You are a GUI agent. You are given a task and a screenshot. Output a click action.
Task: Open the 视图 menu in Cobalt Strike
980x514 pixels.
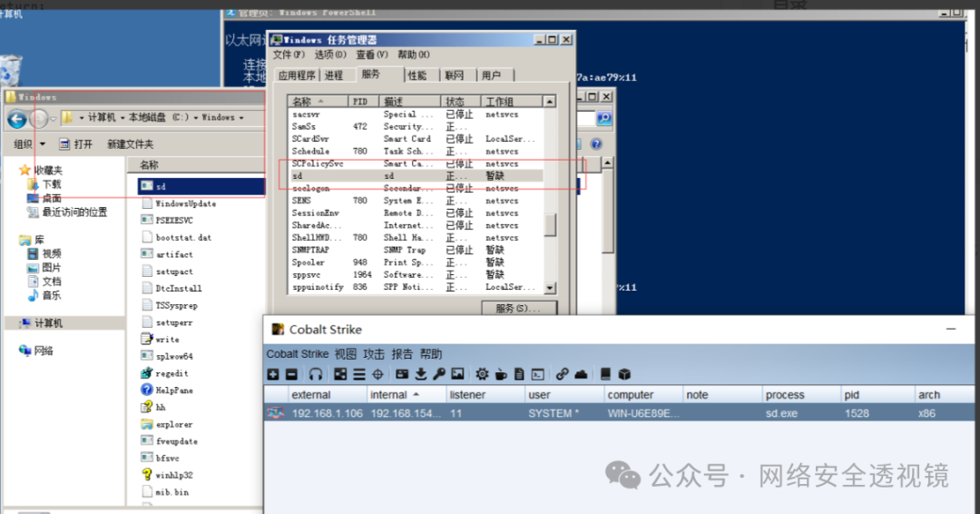(345, 354)
